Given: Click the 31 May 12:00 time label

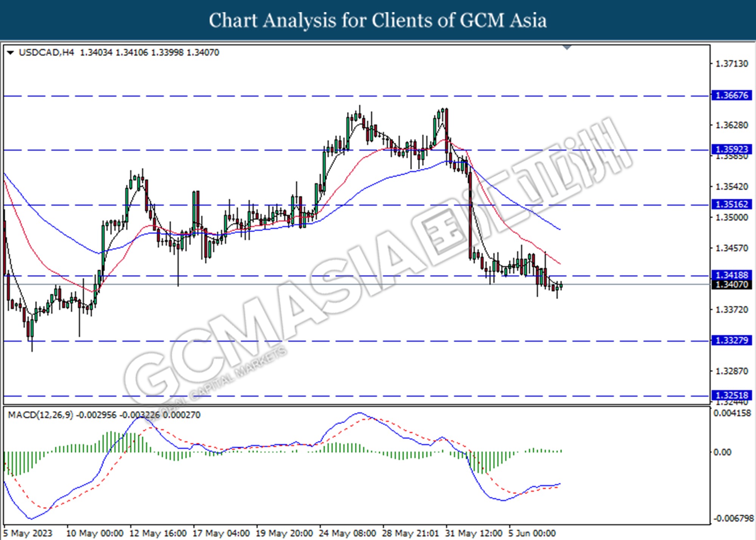Looking at the screenshot, I should point(474,534).
